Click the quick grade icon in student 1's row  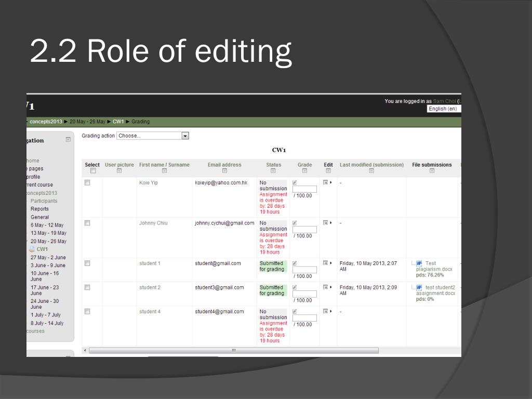[295, 263]
